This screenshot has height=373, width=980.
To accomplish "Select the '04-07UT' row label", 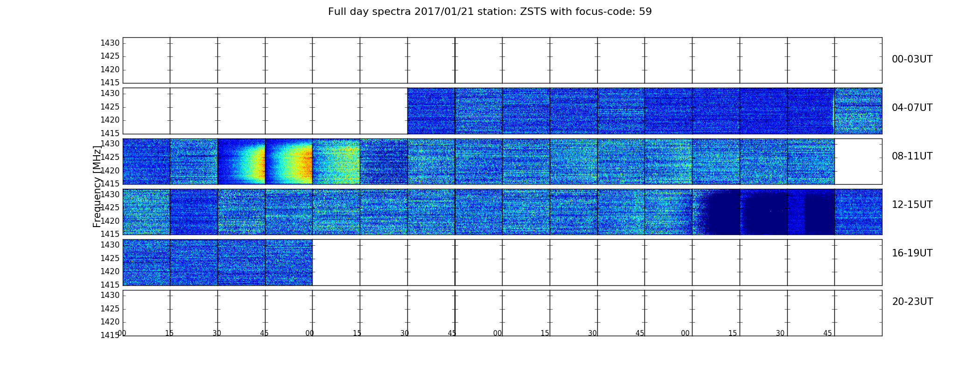I will pyautogui.click(x=912, y=108).
